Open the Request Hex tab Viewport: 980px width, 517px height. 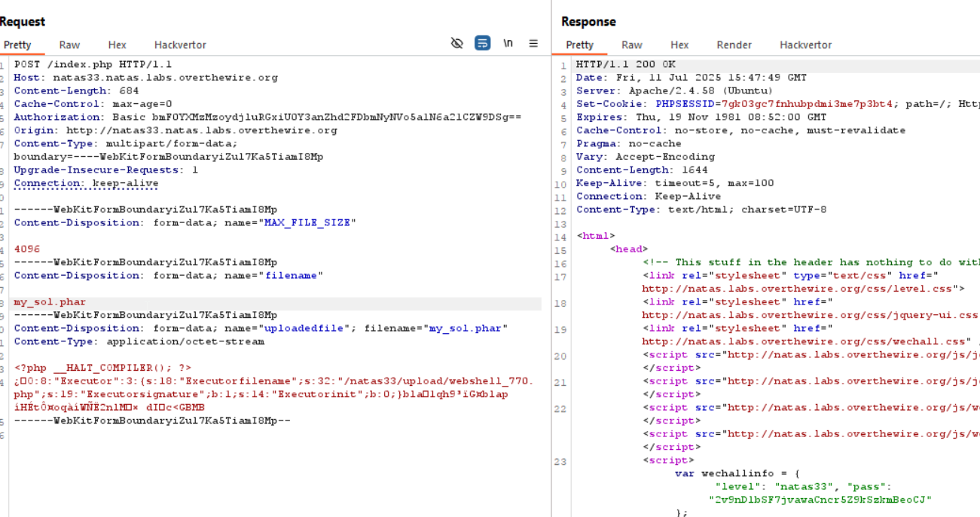pos(118,44)
